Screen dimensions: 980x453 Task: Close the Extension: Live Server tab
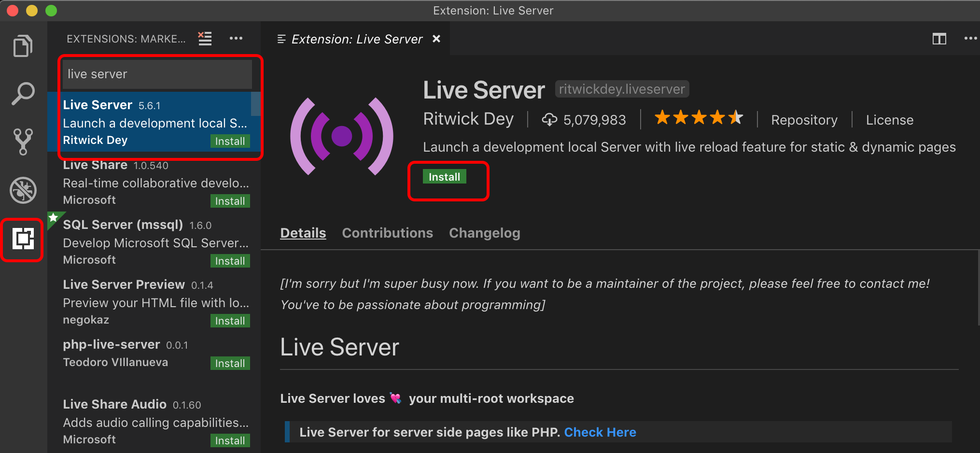click(x=436, y=39)
